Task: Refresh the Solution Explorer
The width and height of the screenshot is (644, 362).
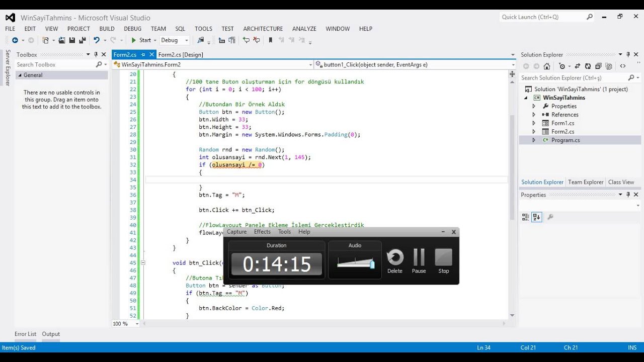Action: click(588, 66)
